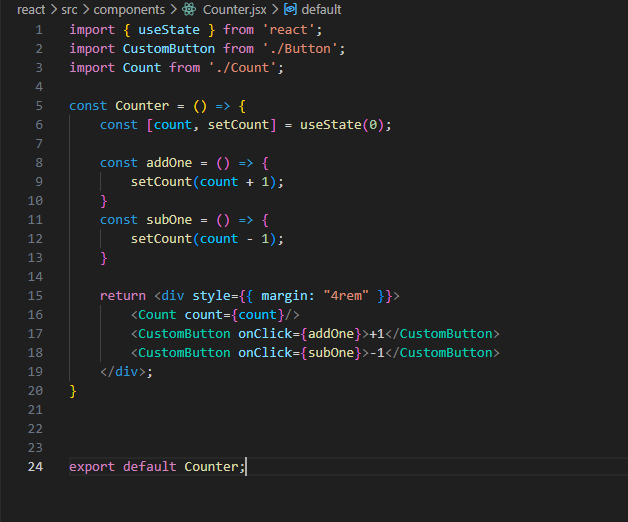Select the 'default' symbol breadcrumb
Image resolution: width=628 pixels, height=522 pixels.
click(321, 10)
